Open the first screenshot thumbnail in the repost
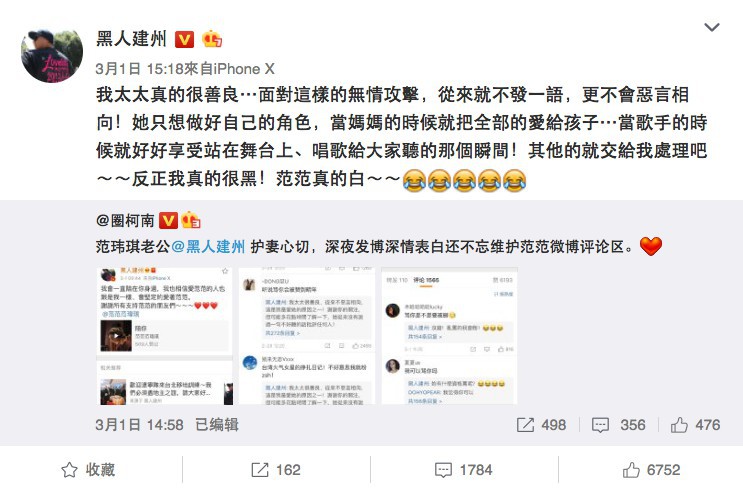This screenshot has width=743, height=491. tap(164, 336)
